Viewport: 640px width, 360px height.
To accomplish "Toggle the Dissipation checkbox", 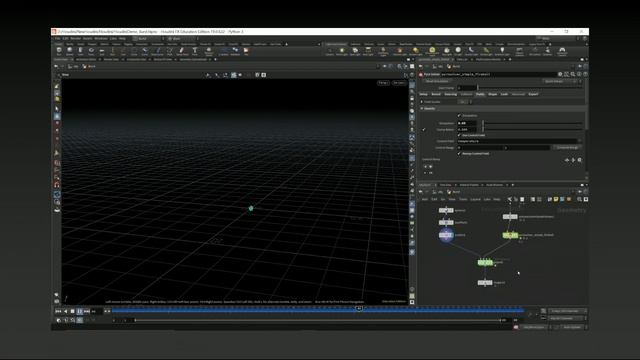I will point(459,116).
